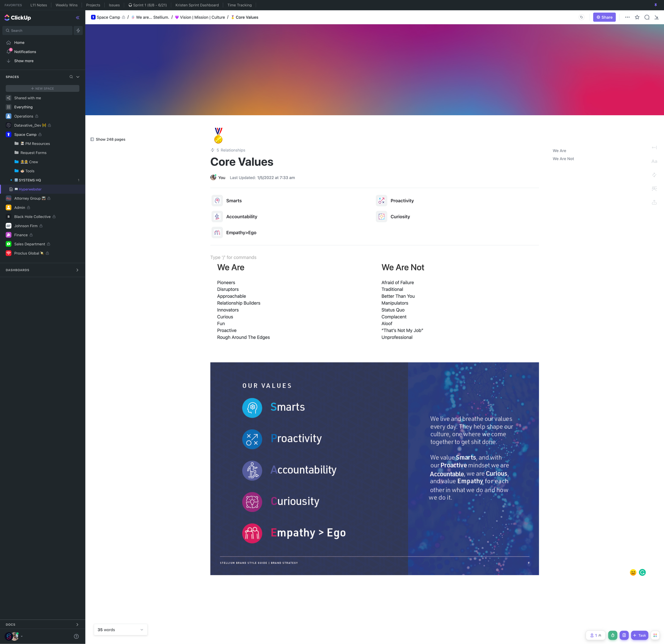Click the lightning bolt quick action icon
The width and height of the screenshot is (664, 644).
78,31
